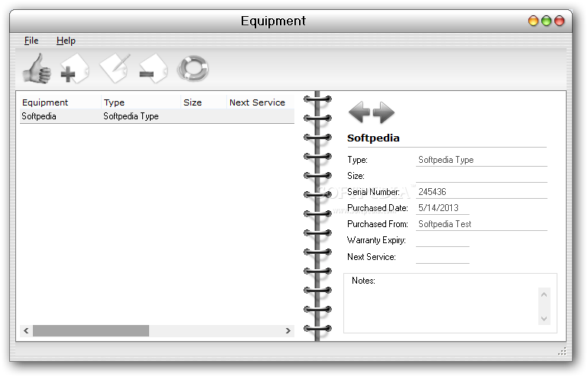Click the resize grip at window corner
This screenshot has width=588, height=377.
562,351
